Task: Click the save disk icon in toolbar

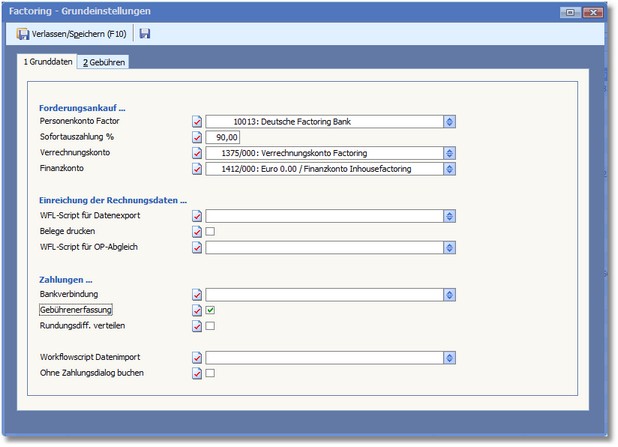Action: pyautogui.click(x=145, y=34)
